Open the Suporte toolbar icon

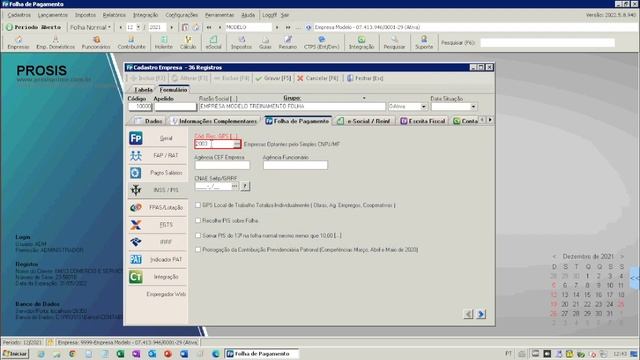tap(424, 42)
